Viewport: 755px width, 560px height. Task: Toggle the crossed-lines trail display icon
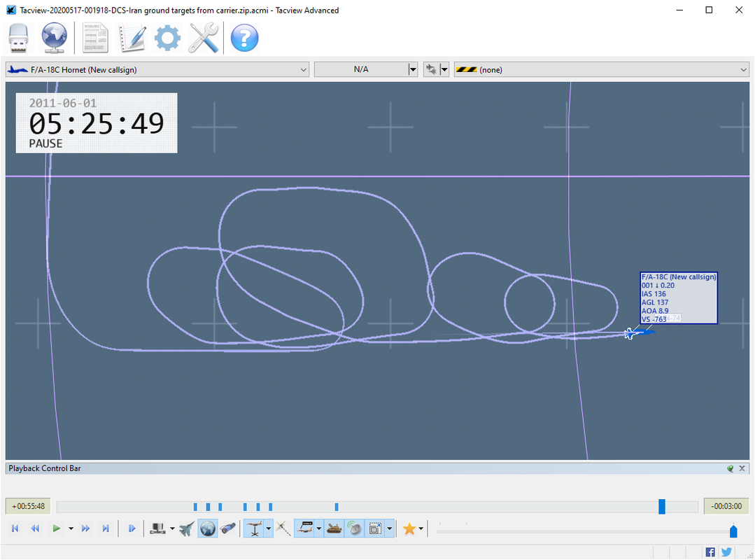[x=283, y=528]
